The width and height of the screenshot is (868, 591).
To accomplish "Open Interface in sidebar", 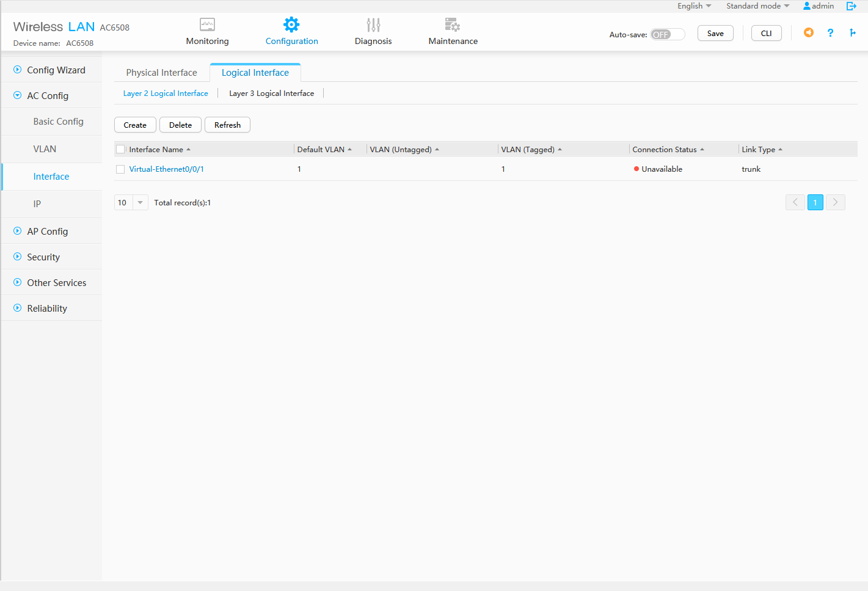I will click(51, 177).
